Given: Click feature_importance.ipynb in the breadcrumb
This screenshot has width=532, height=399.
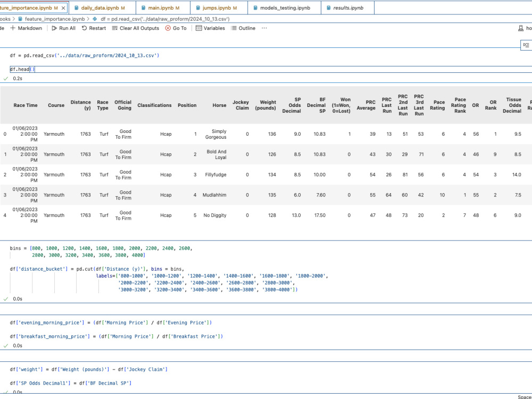Looking at the screenshot, I should click(x=55, y=19).
